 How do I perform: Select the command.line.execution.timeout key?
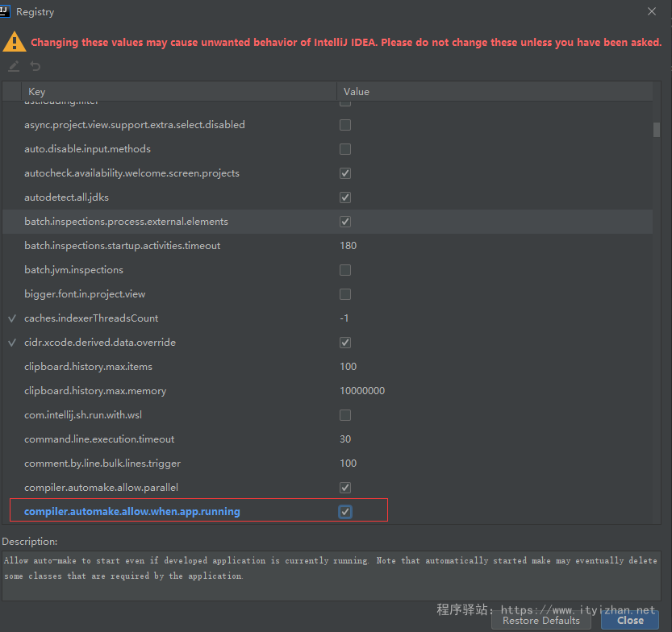click(99, 439)
